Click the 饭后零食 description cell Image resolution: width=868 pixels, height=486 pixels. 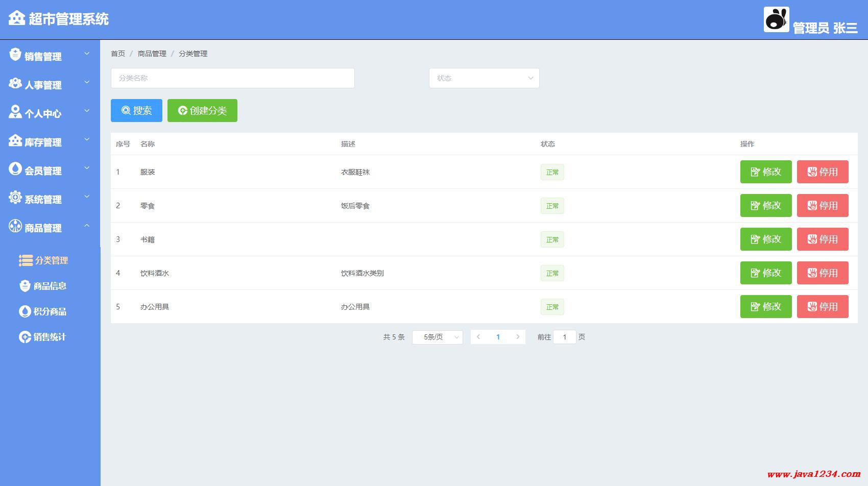click(355, 206)
